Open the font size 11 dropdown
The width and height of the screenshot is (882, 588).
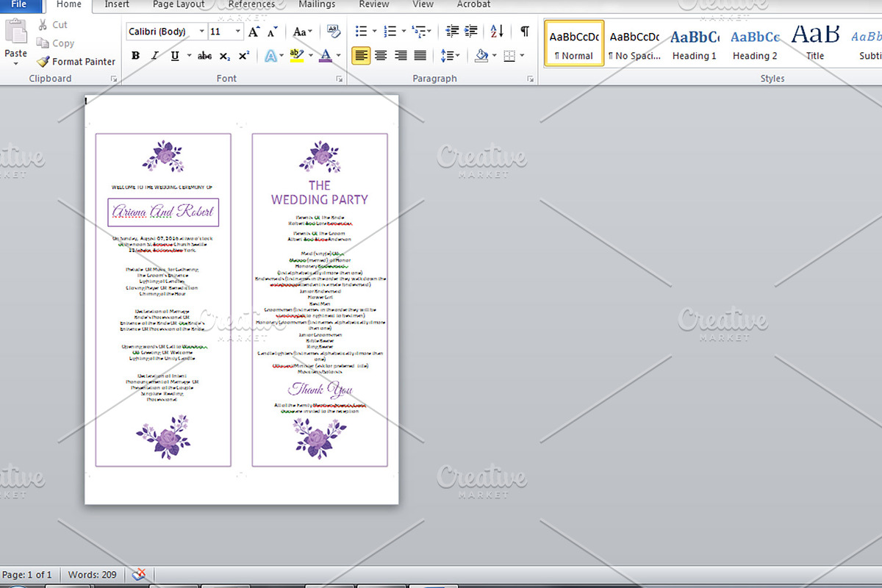click(237, 32)
